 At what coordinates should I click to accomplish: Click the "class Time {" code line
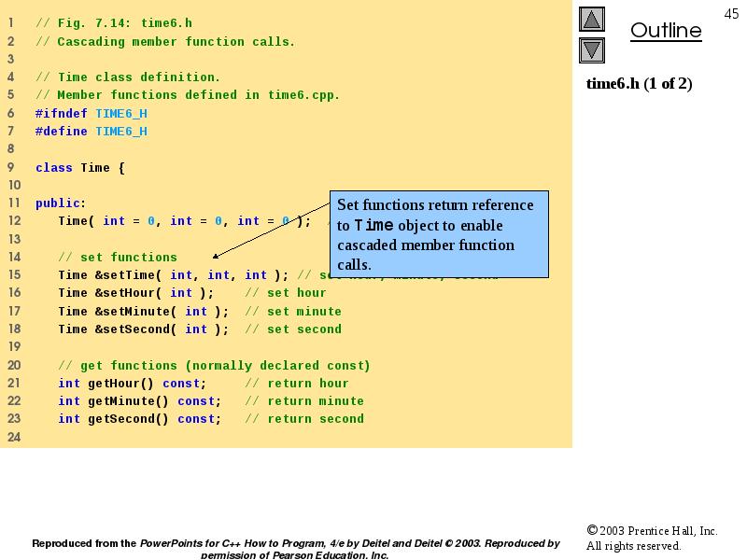click(79, 168)
